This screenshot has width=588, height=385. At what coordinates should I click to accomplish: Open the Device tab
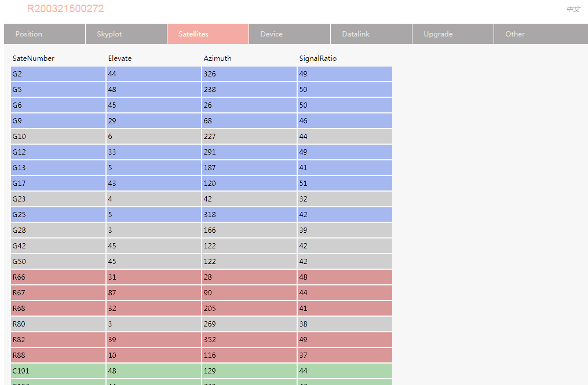click(x=290, y=34)
